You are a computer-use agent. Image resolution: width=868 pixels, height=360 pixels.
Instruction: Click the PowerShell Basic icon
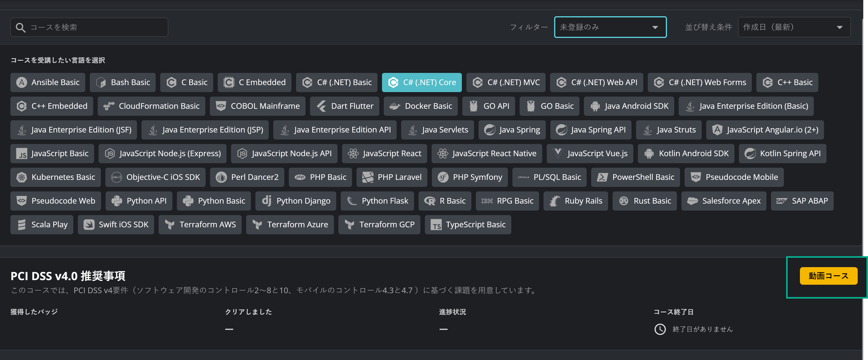(602, 177)
